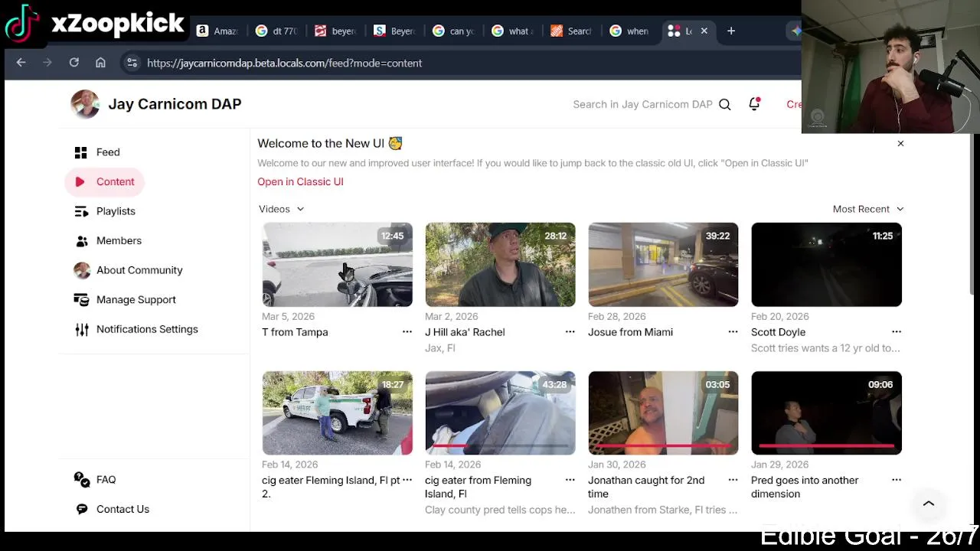The width and height of the screenshot is (980, 551).
Task: Close the active Locals tab
Action: coord(704,31)
